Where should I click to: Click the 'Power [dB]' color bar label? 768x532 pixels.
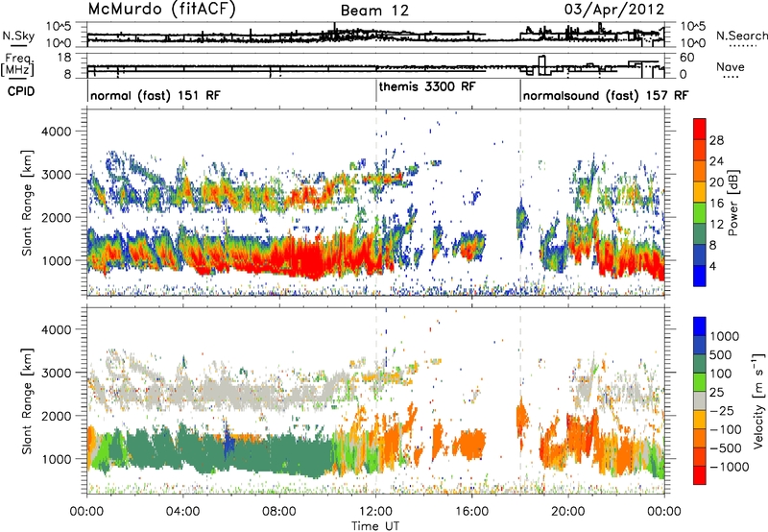coord(732,203)
